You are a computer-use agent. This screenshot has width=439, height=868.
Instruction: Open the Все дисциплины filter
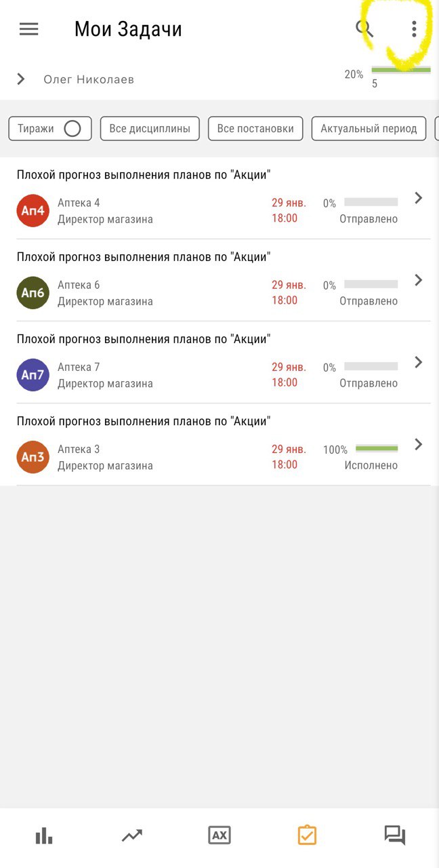pyautogui.click(x=150, y=129)
